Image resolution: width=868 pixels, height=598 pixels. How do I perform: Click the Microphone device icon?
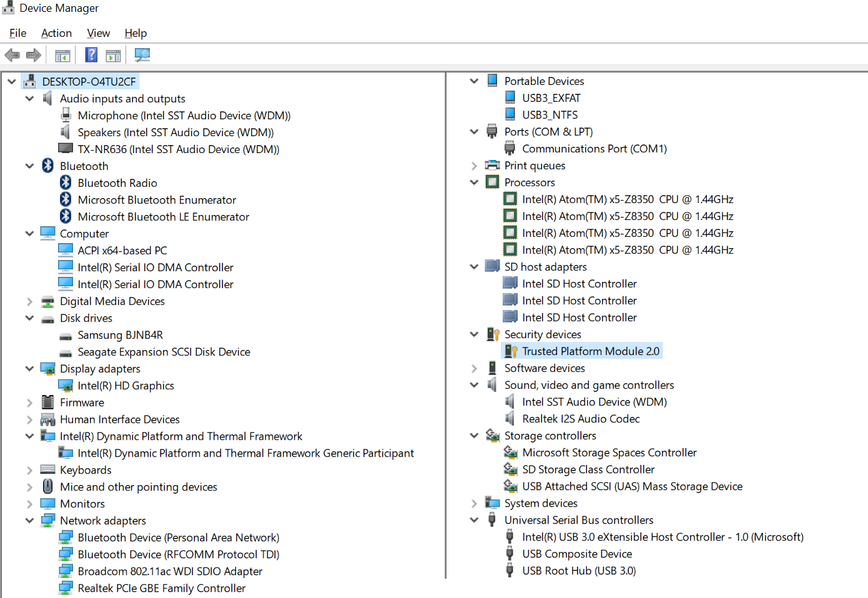click(66, 115)
